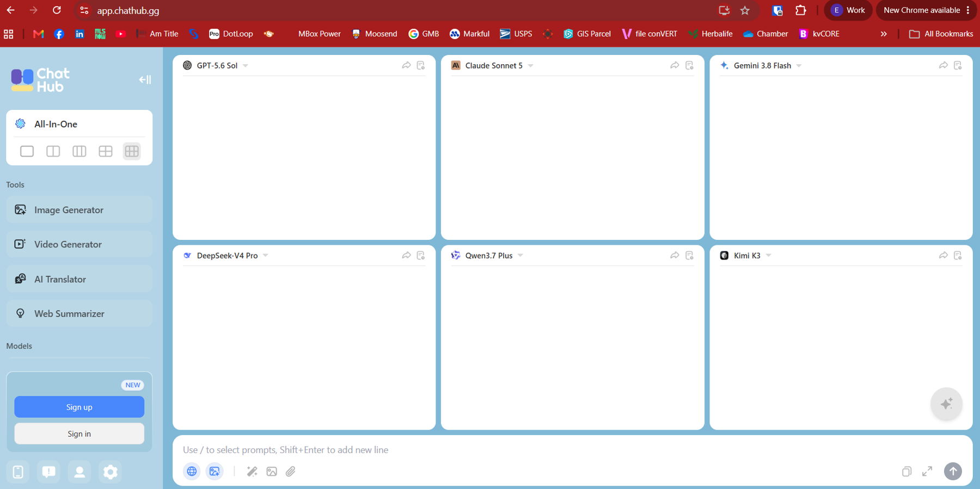The height and width of the screenshot is (489, 980).
Task: Send the prompt with arrow button
Action: pyautogui.click(x=953, y=472)
